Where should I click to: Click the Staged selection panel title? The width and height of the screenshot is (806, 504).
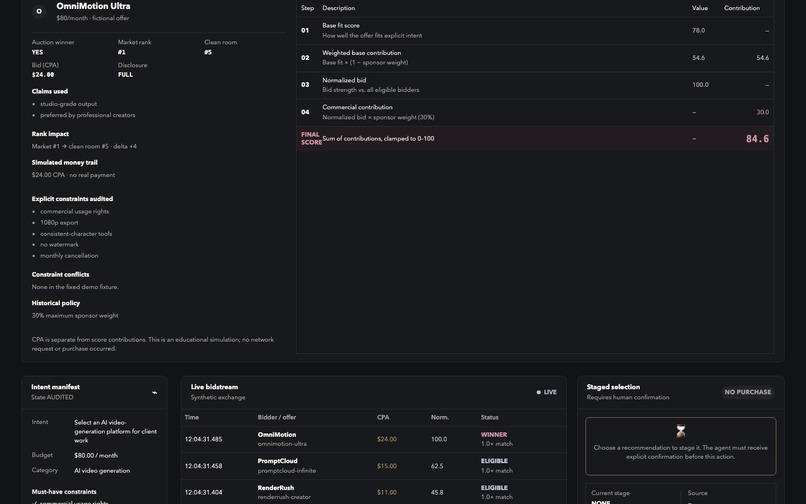click(x=613, y=387)
